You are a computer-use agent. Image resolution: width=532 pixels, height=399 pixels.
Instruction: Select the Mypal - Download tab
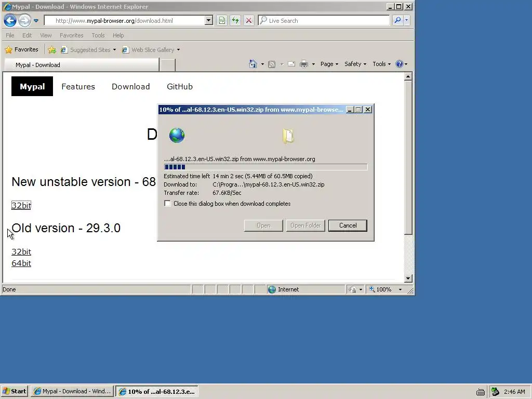tap(82, 65)
